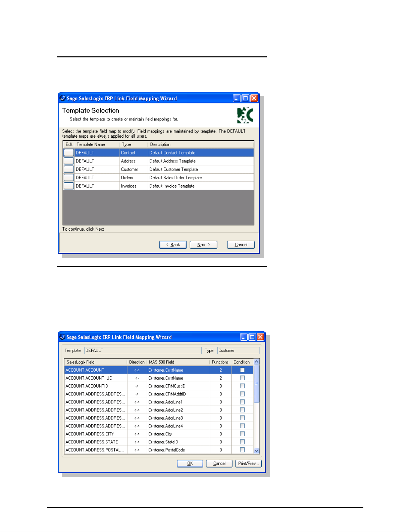Open Print/Prev... for the field mappings
Image resolution: width=411 pixels, height=532 pixels.
[248, 464]
